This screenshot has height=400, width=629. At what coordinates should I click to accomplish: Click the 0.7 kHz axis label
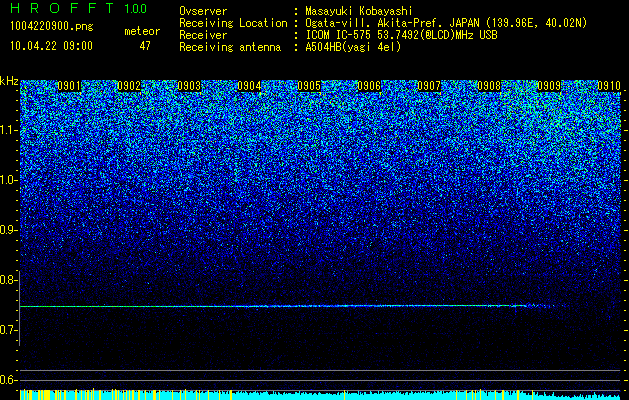click(x=9, y=330)
